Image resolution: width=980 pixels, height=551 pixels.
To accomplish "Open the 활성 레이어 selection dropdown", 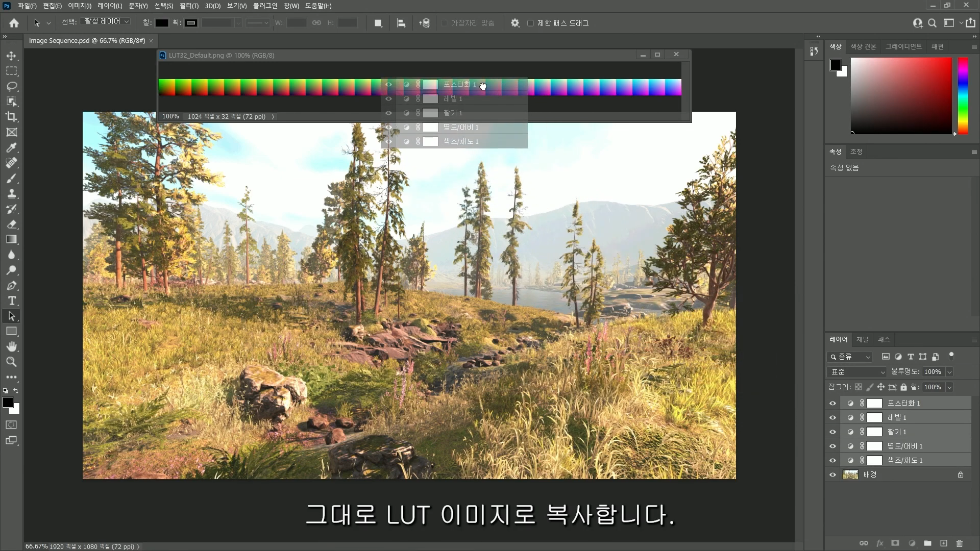I will point(106,21).
